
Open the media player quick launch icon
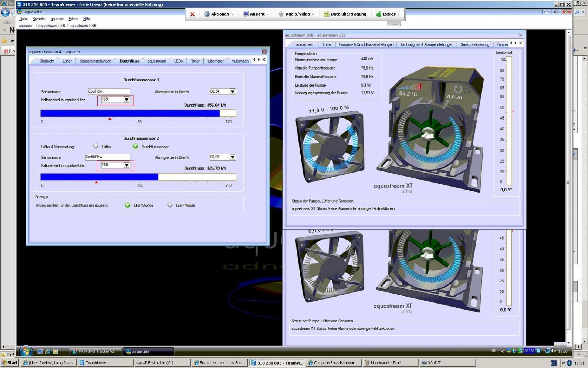[x=55, y=351]
